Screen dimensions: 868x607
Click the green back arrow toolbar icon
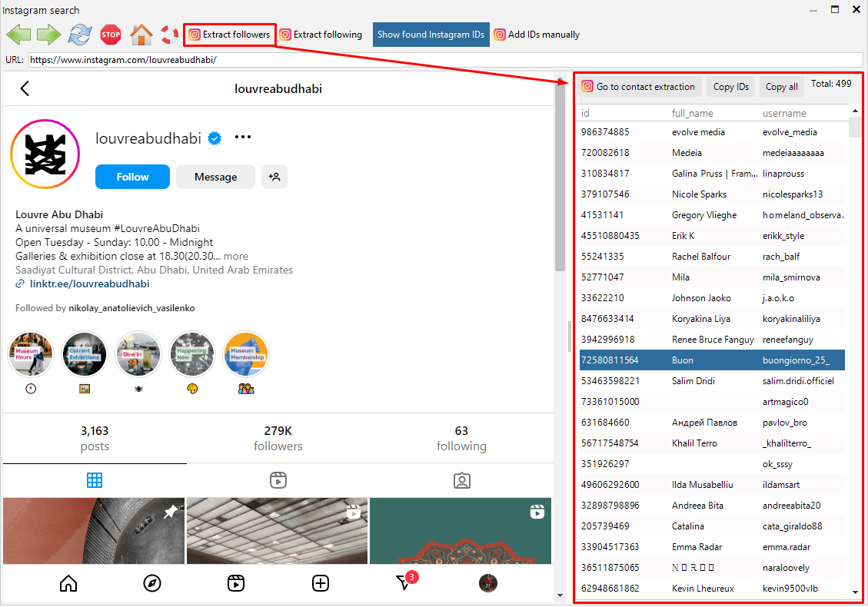(x=18, y=35)
